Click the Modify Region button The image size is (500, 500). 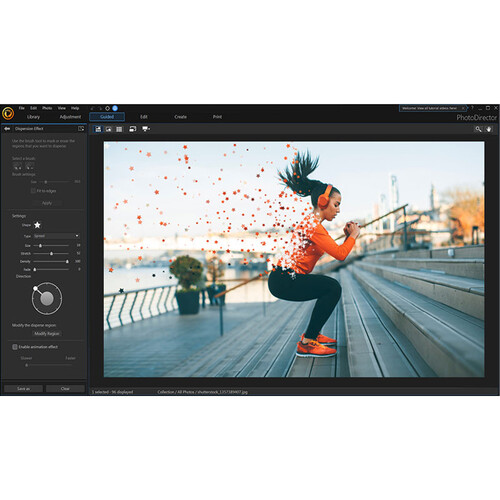(x=47, y=334)
